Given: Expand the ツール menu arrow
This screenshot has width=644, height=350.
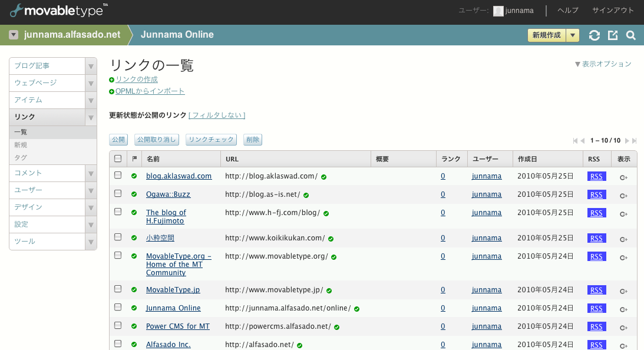Looking at the screenshot, I should click(x=91, y=242).
